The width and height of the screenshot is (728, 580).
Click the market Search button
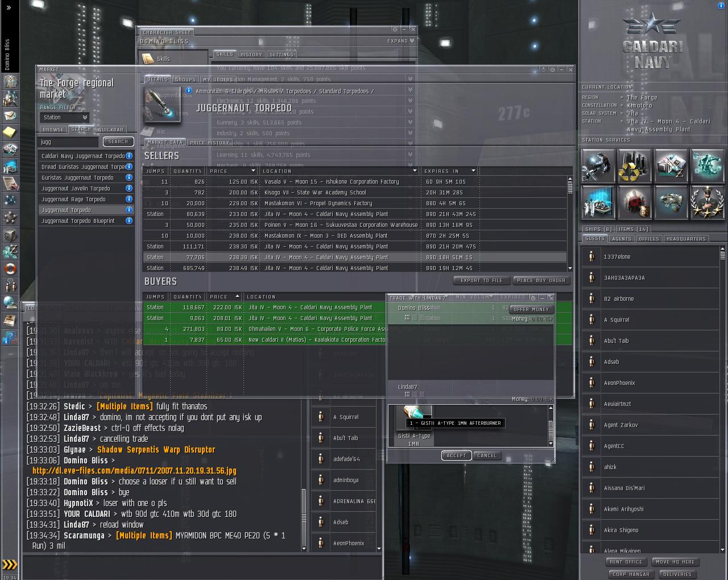(118, 142)
